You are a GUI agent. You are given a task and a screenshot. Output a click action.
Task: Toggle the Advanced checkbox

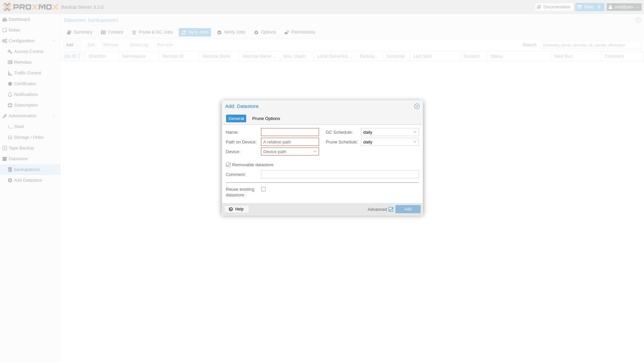tap(391, 209)
